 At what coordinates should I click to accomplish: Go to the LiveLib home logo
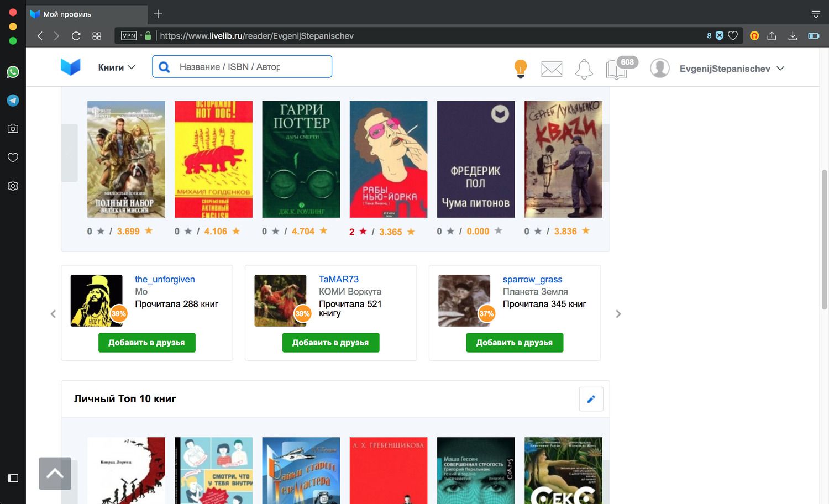[71, 67]
